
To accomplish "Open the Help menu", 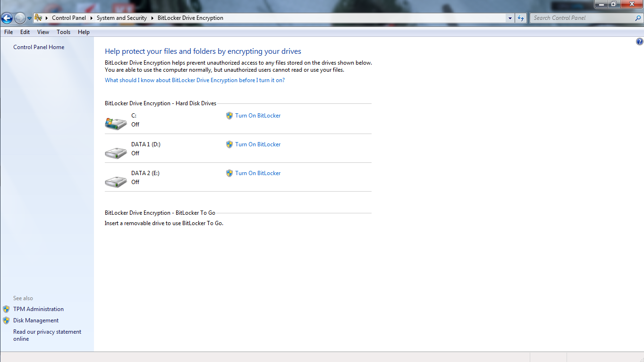I will pos(84,32).
